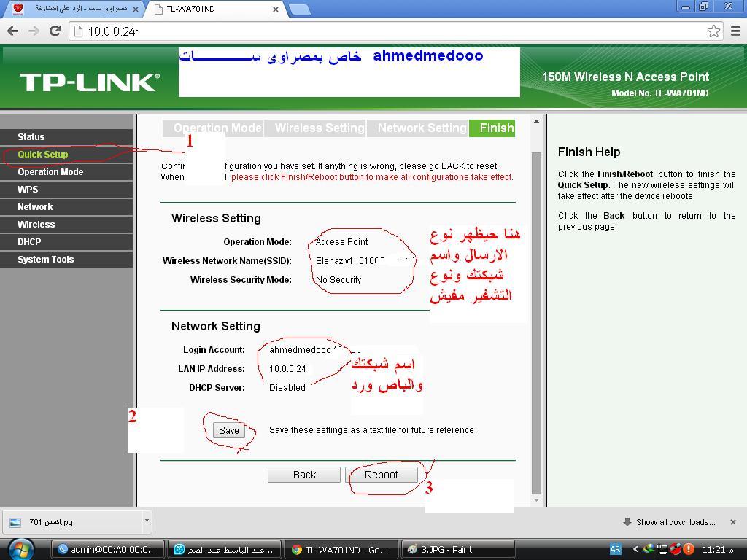Show hidden tray icons arrow
The width and height of the screenshot is (747, 560).
coord(635,550)
